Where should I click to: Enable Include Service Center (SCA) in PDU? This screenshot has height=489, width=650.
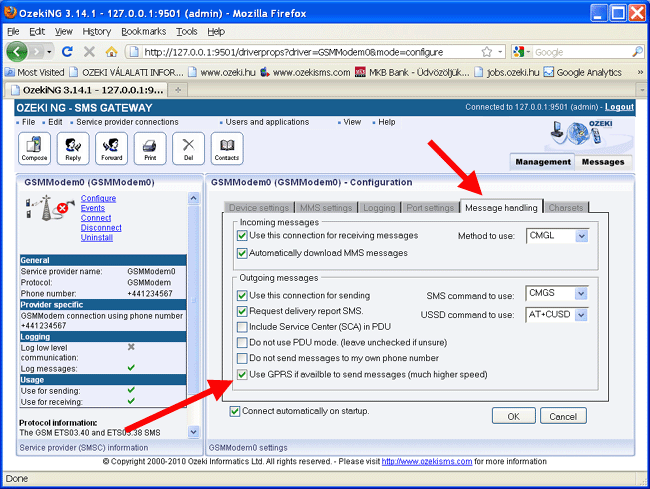coord(242,327)
